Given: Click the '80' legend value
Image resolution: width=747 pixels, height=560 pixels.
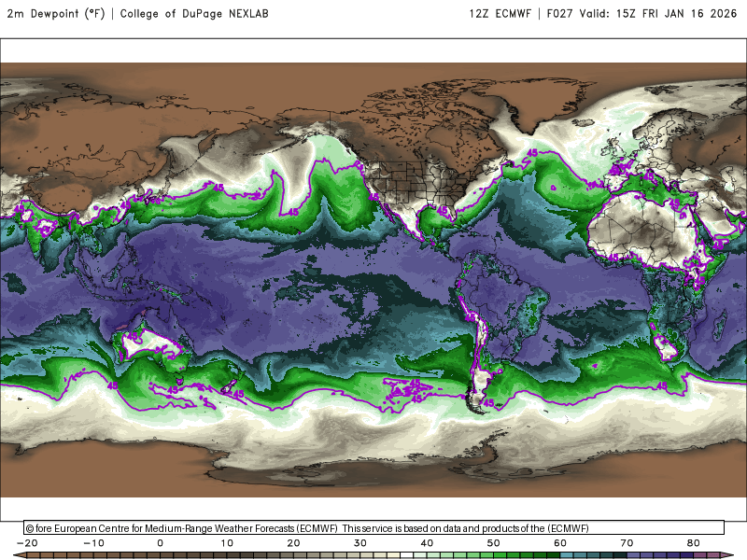Looking at the screenshot, I should click(x=694, y=543).
